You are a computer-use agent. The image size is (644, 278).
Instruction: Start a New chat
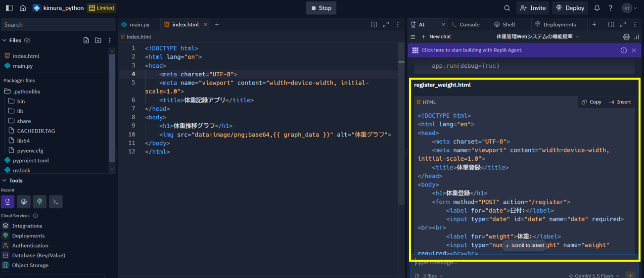436,37
